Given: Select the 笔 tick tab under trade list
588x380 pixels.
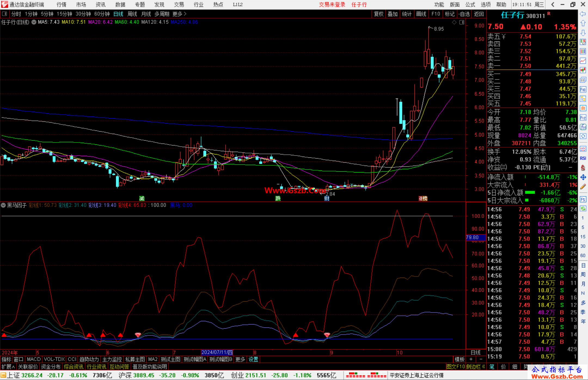Looking at the screenshot, I should 492,367.
